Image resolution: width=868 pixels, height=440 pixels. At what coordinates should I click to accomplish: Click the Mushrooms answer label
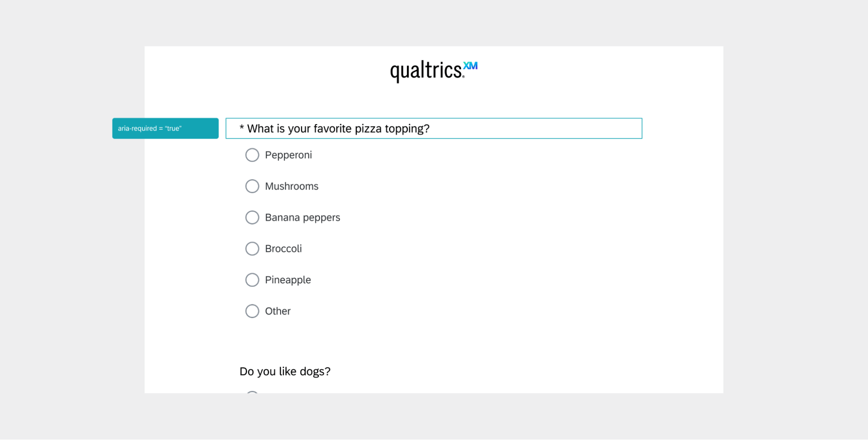[x=292, y=186]
